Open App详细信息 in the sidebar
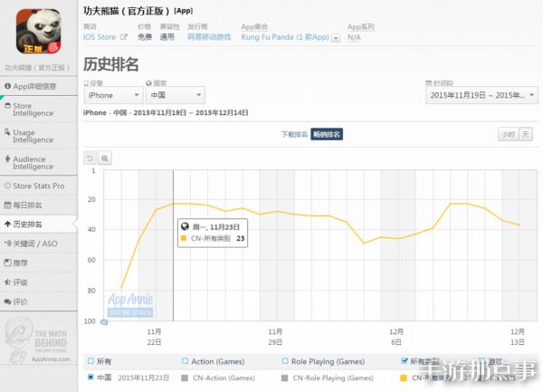 click(38, 86)
